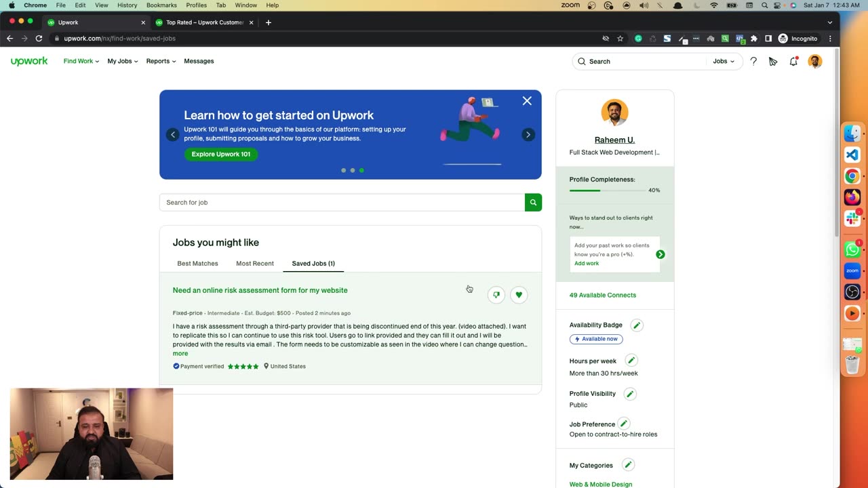Open the direct contracts cursor icon
868x488 pixels.
pos(773,61)
